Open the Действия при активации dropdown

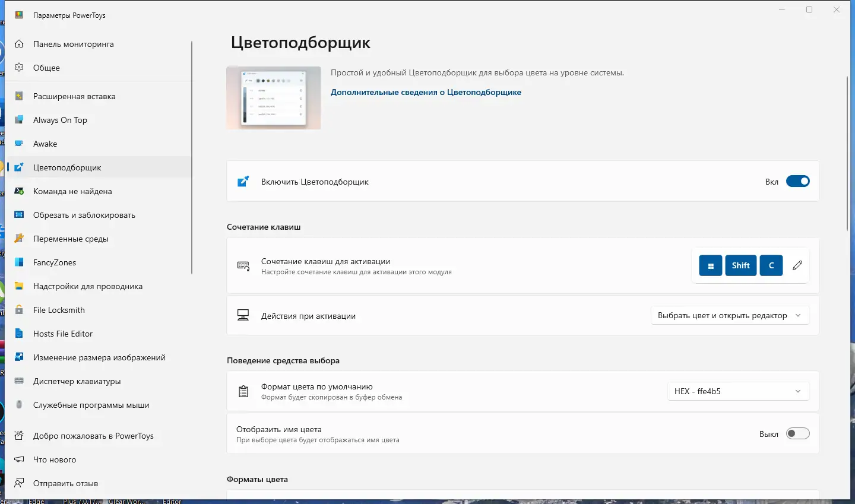(730, 316)
